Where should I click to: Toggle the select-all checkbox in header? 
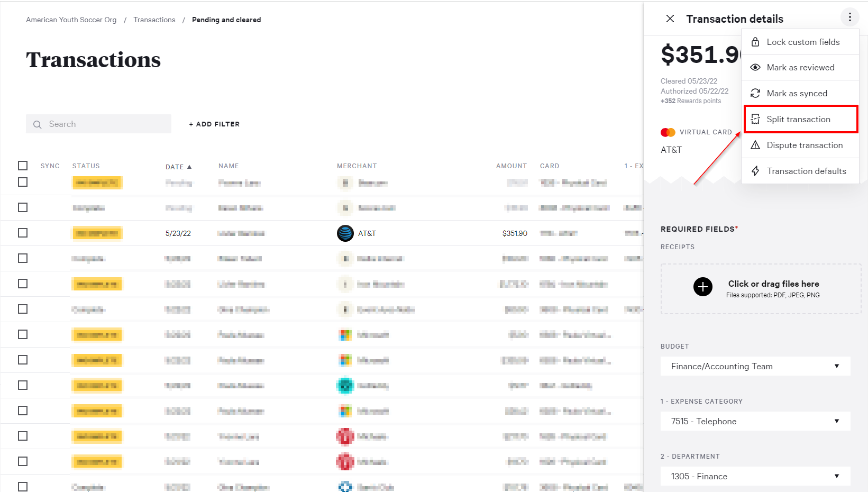(23, 166)
